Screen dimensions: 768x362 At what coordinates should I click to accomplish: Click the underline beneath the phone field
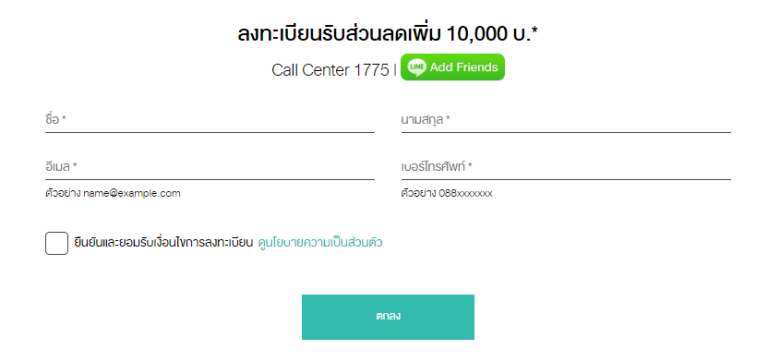click(566, 179)
